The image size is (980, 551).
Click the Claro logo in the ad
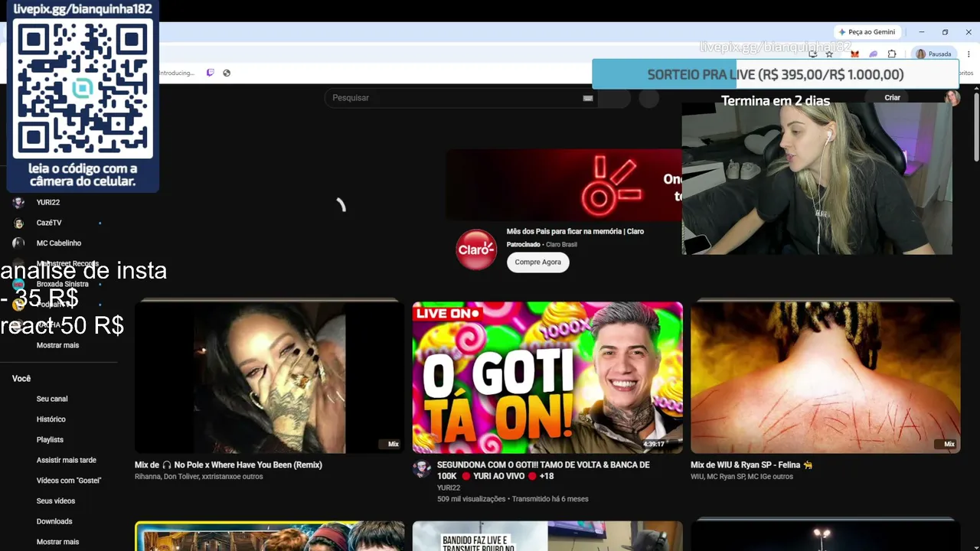[476, 249]
